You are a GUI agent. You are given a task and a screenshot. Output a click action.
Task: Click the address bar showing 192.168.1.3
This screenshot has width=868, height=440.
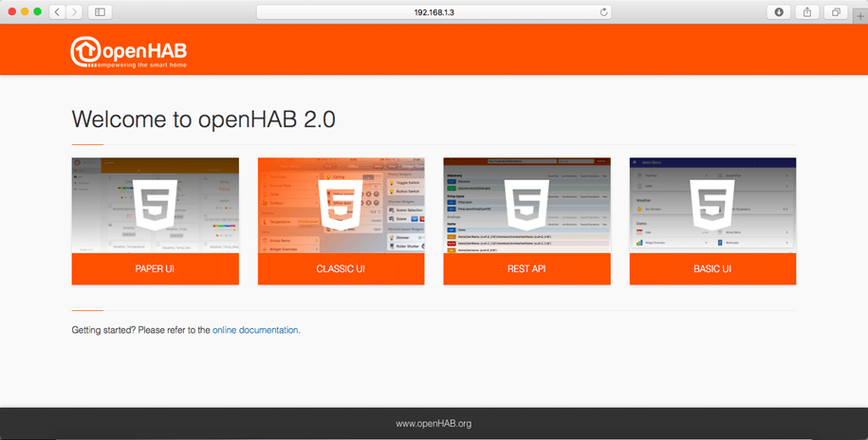(x=434, y=12)
